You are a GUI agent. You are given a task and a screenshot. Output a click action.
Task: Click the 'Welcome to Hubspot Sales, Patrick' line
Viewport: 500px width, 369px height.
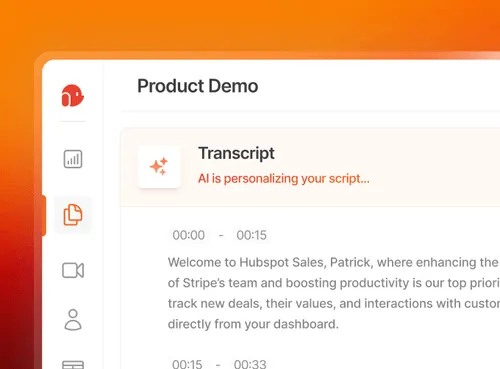click(333, 262)
